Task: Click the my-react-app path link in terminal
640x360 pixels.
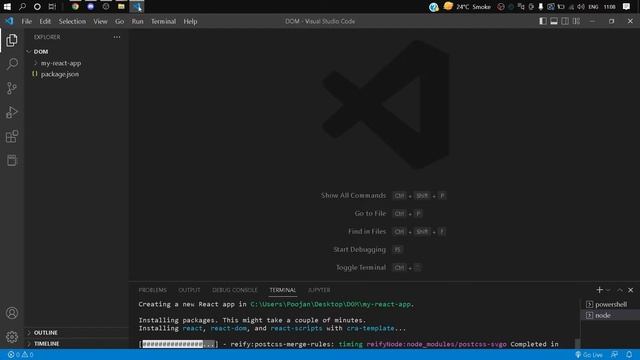Action: tap(331, 304)
